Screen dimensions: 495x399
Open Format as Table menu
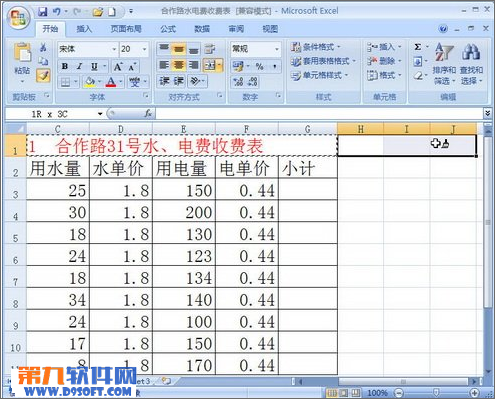point(323,61)
